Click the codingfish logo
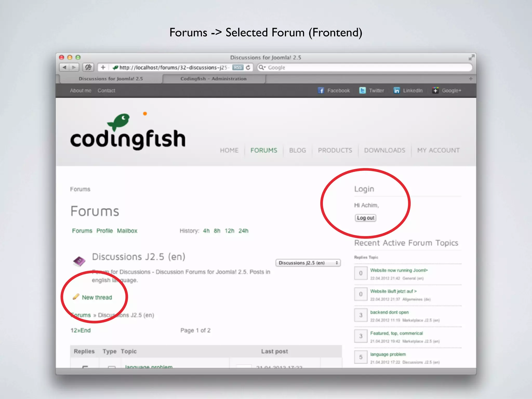 [x=128, y=131]
